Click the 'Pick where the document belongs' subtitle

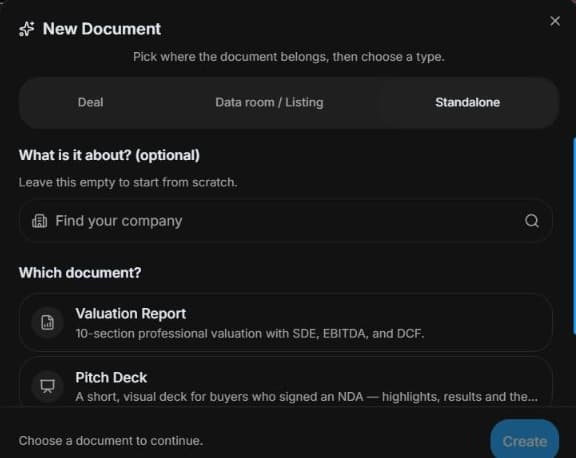point(288,57)
